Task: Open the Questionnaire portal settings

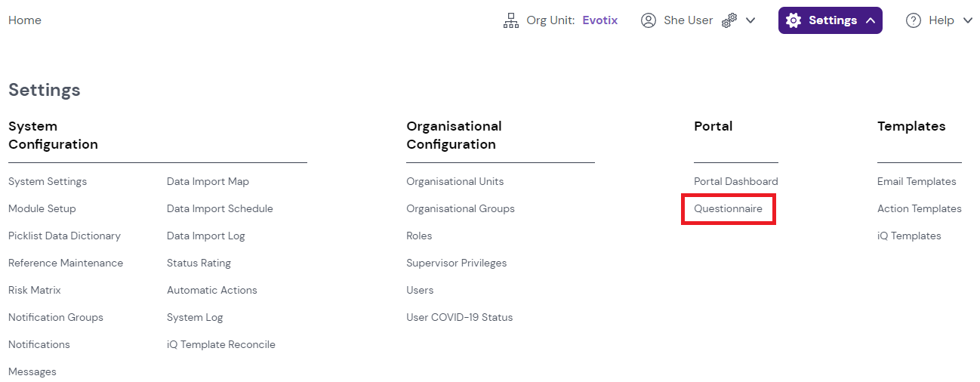Action: 728,208
